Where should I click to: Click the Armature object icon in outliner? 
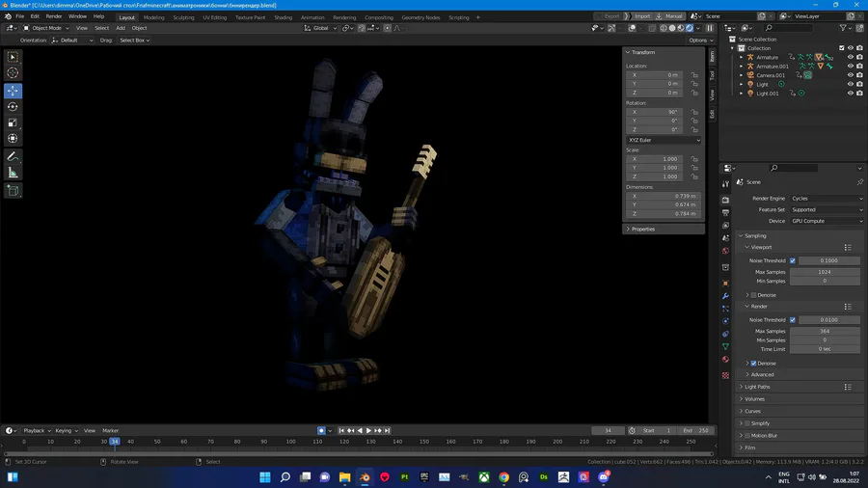pyautogui.click(x=750, y=57)
